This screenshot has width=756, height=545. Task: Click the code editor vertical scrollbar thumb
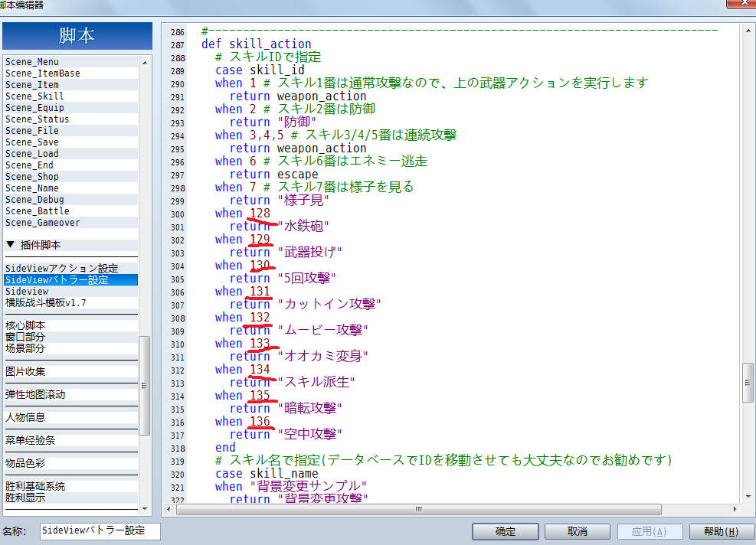click(748, 383)
